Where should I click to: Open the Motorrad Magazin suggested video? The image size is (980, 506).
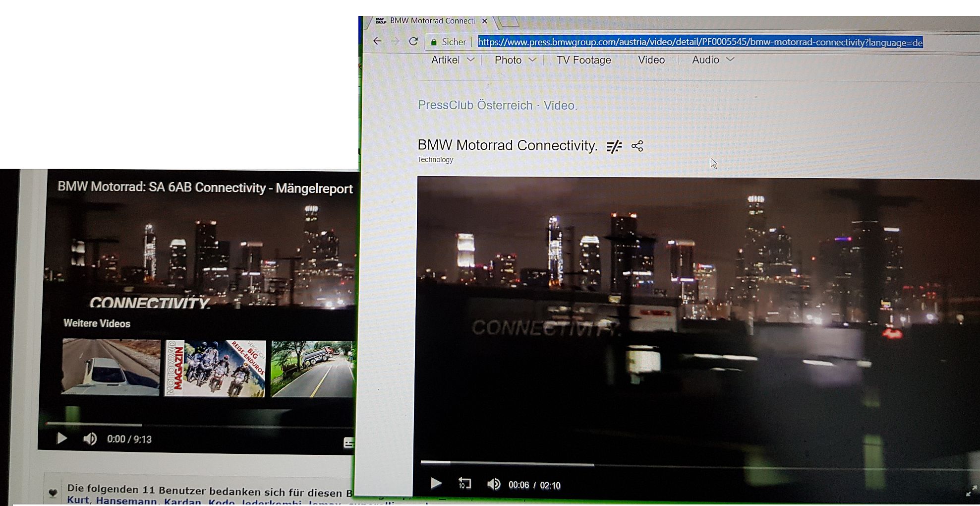pos(215,368)
